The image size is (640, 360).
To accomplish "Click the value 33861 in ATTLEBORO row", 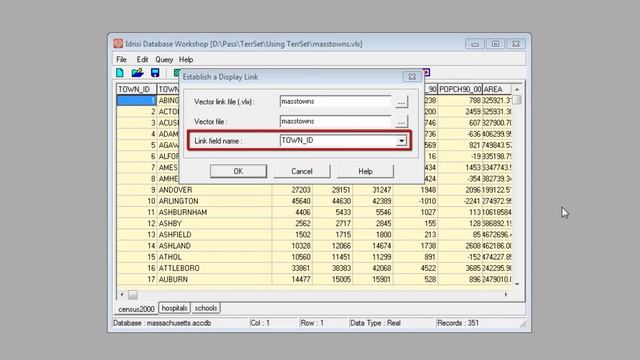I will (x=301, y=268).
